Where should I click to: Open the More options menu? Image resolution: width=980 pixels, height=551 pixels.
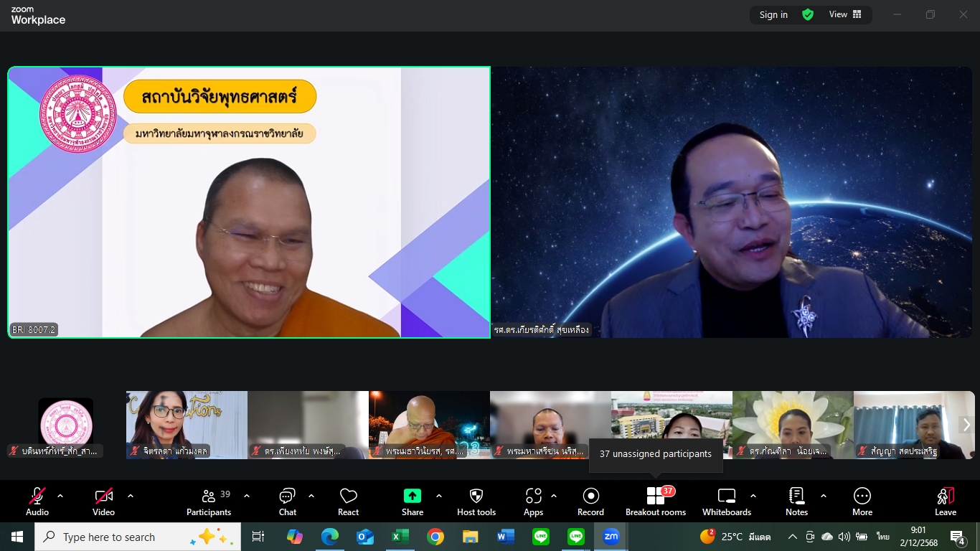coord(862,501)
